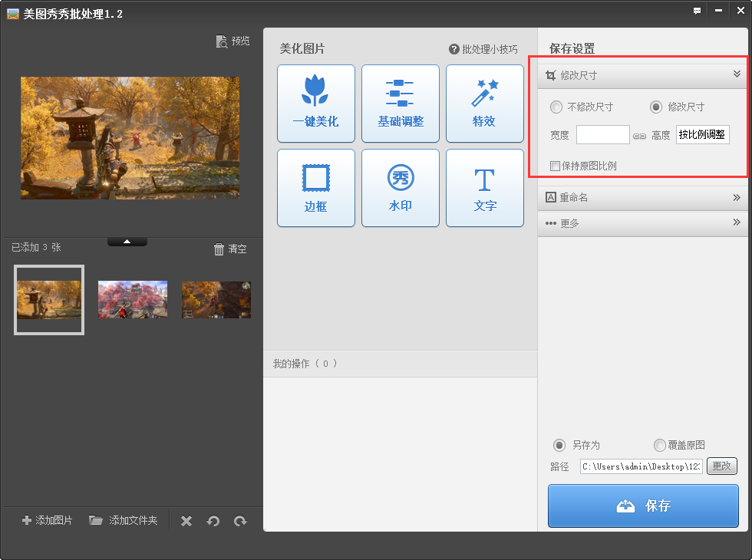Select the 不修改尺寸 radio option
This screenshot has height=560, width=752.
556,107
